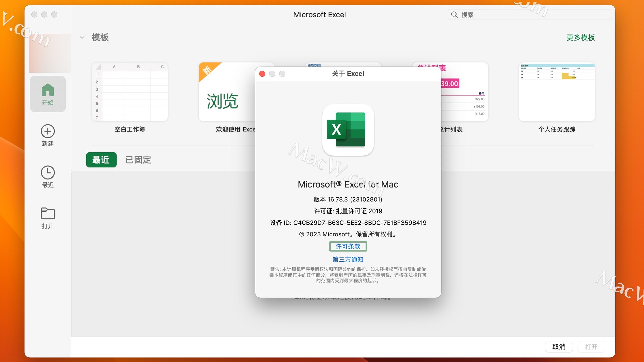Close the 关于 Excel dialog
The image size is (644, 362).
click(x=262, y=74)
